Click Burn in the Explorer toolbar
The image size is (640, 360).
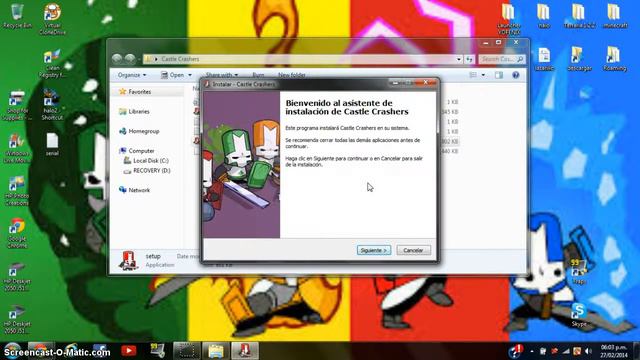coord(258,75)
